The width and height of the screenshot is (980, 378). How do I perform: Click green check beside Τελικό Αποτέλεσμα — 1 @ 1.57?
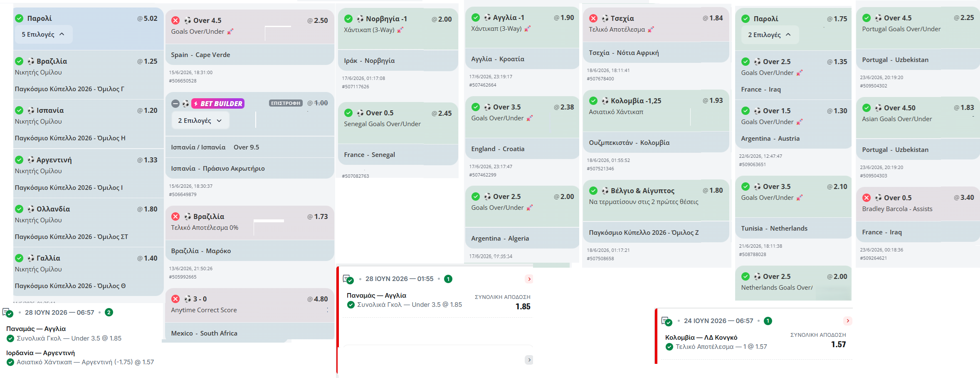669,347
